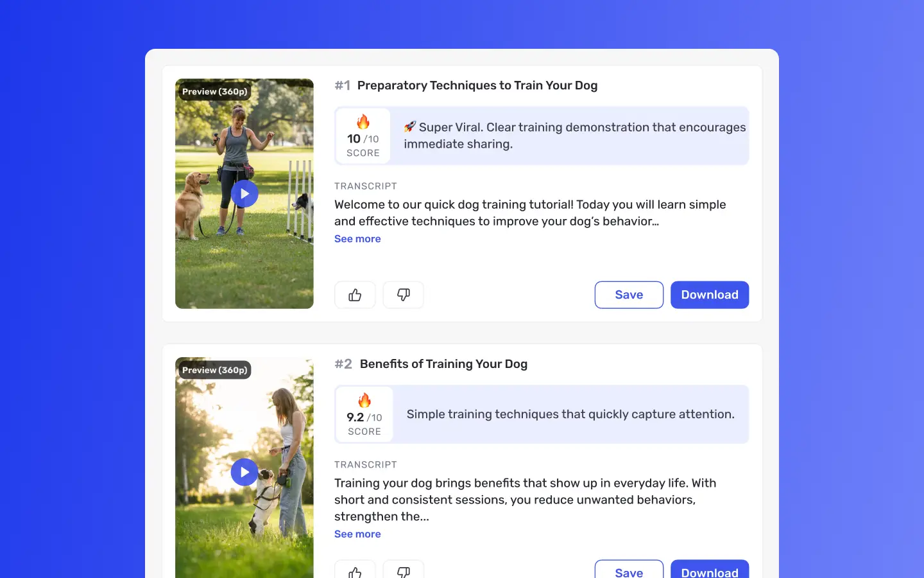Open the Benefits of Training Your Dog title
Image resolution: width=924 pixels, height=578 pixels.
(443, 364)
